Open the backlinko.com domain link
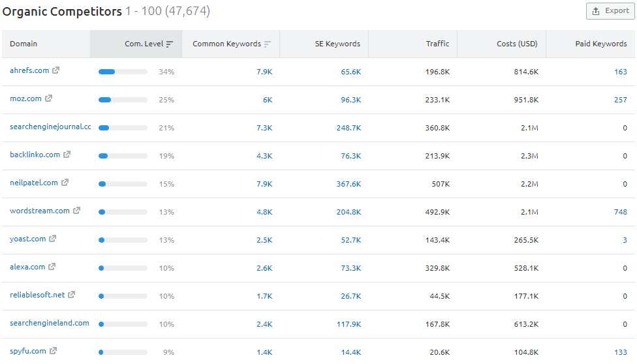Image resolution: width=637 pixels, height=364 pixels. (x=35, y=155)
